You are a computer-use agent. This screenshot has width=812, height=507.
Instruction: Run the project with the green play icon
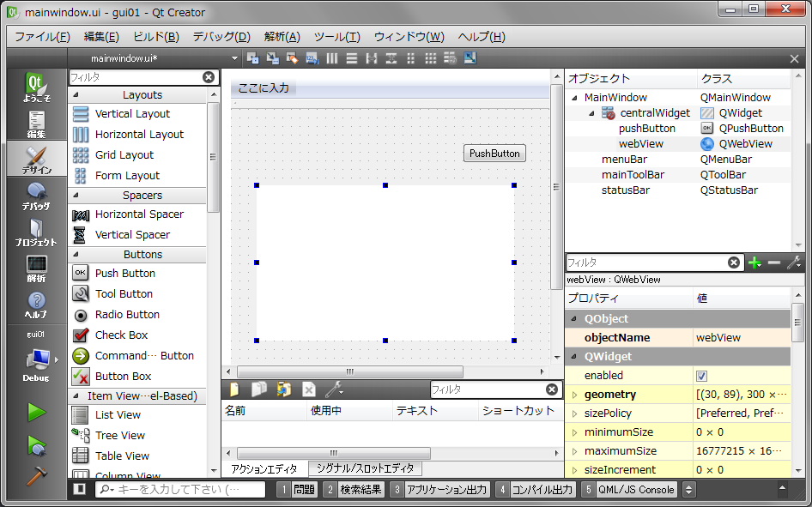36,412
